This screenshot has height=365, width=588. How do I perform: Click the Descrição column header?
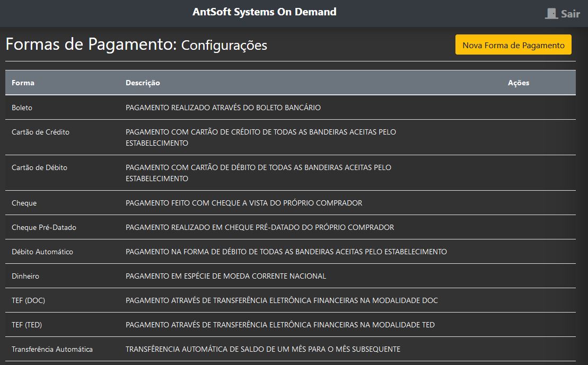pos(143,83)
